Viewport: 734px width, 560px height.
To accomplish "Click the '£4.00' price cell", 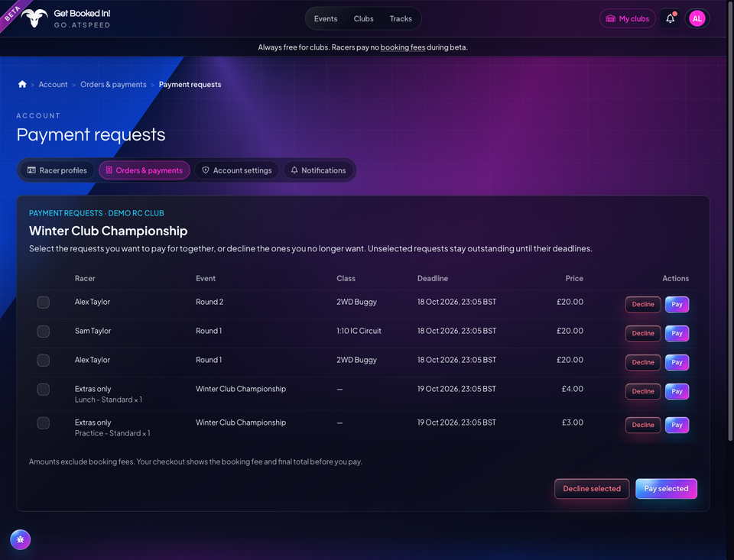I will point(573,389).
